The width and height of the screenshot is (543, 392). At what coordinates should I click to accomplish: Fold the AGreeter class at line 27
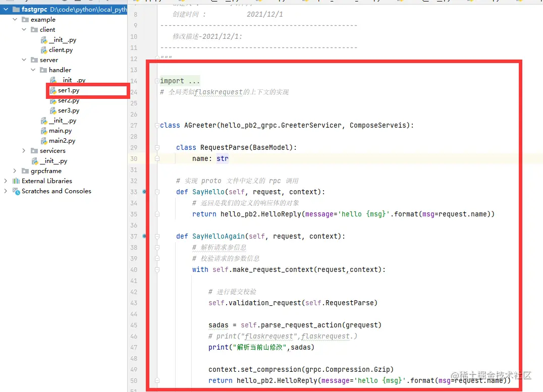[x=157, y=125]
